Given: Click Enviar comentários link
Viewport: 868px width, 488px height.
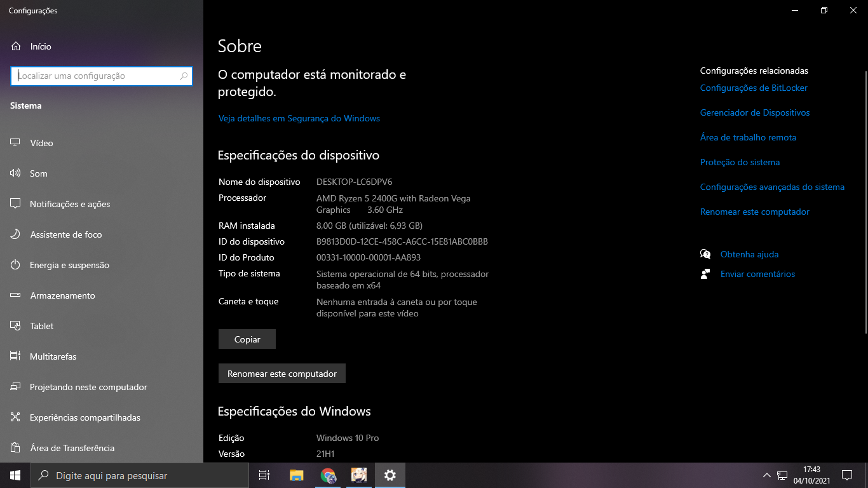Looking at the screenshot, I should (757, 274).
